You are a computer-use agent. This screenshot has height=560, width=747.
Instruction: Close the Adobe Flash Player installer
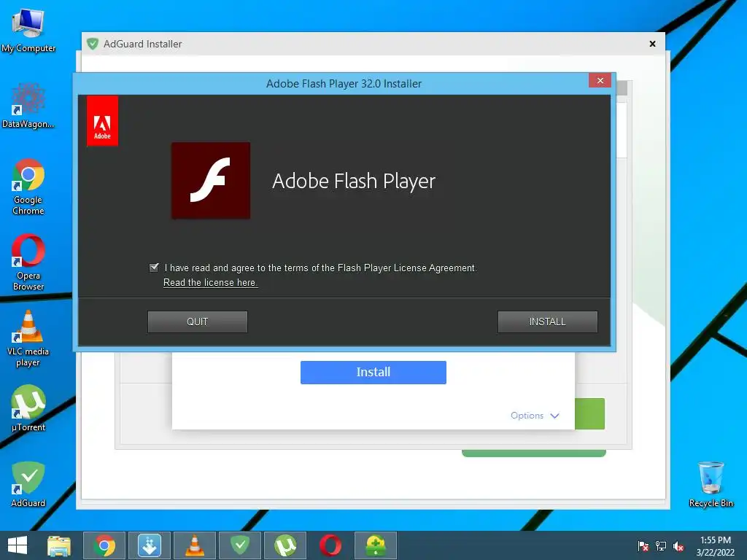[x=600, y=80]
